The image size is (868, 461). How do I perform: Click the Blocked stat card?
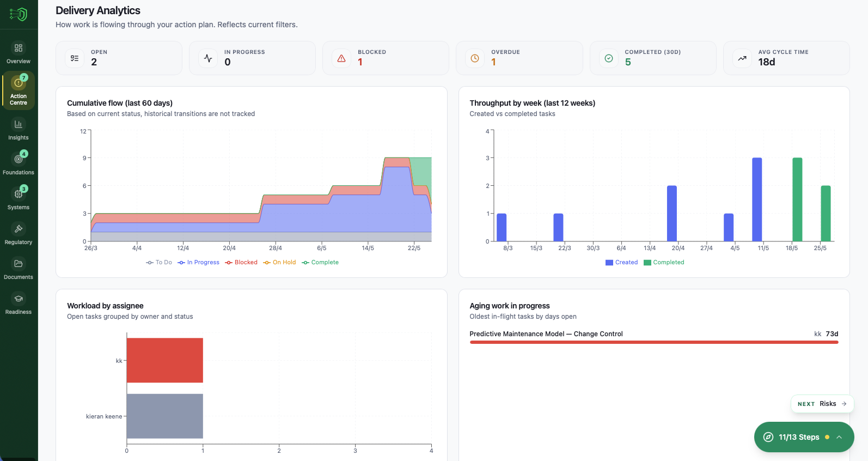386,58
